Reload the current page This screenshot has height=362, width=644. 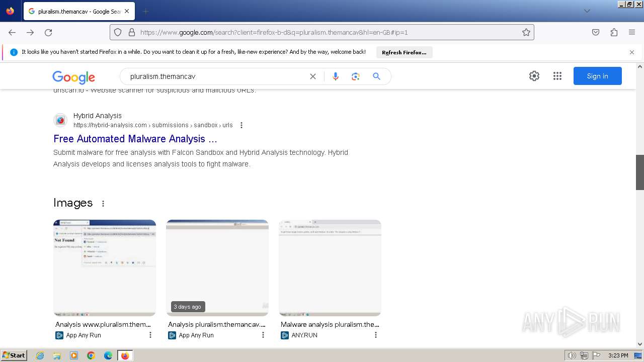pos(48,32)
